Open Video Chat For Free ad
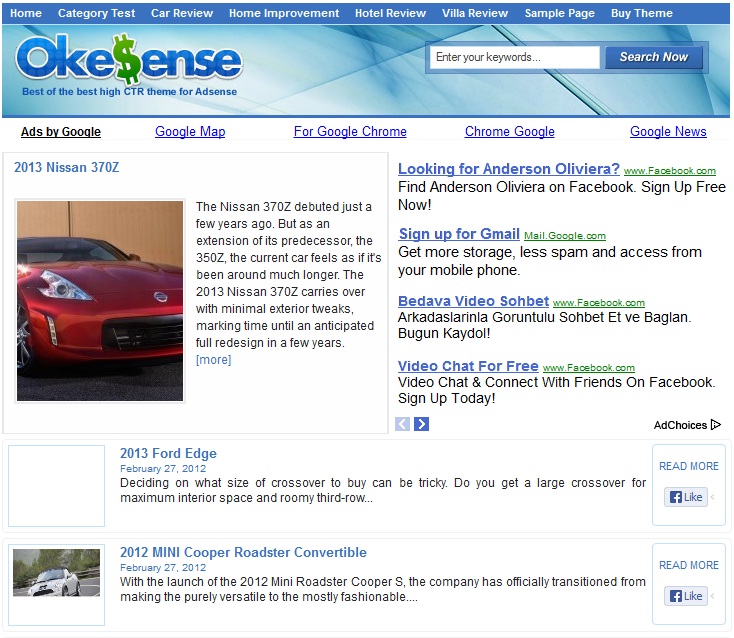 (468, 366)
